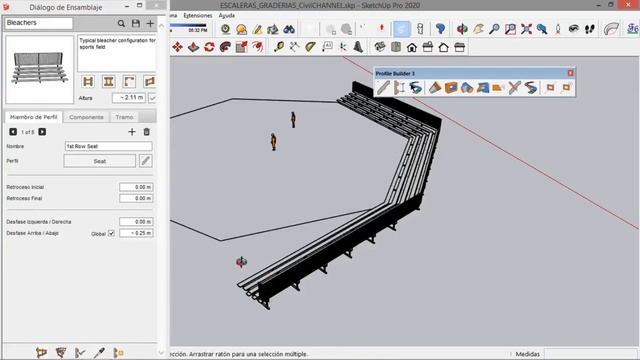
Task: Select the Push/Pull tool
Action: pyautogui.click(x=193, y=47)
